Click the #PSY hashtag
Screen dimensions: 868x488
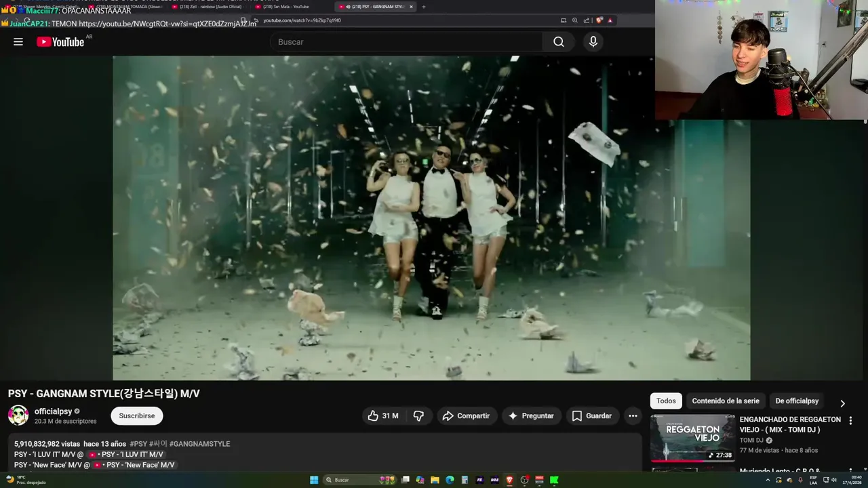[138, 444]
